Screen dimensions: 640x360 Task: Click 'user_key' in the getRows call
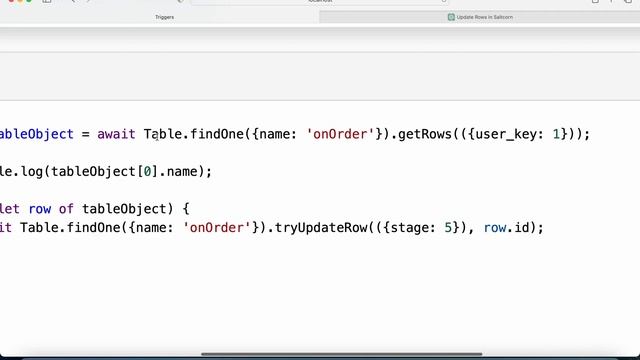(x=506, y=134)
